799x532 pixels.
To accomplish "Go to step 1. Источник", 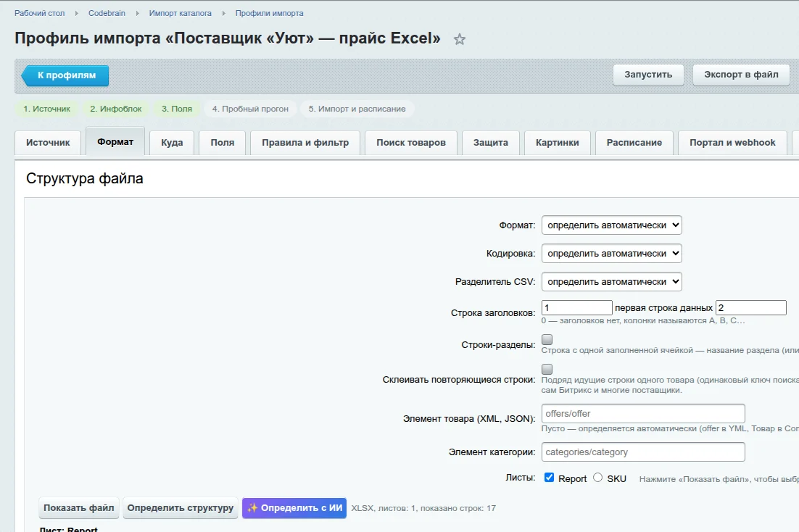I will tap(47, 109).
